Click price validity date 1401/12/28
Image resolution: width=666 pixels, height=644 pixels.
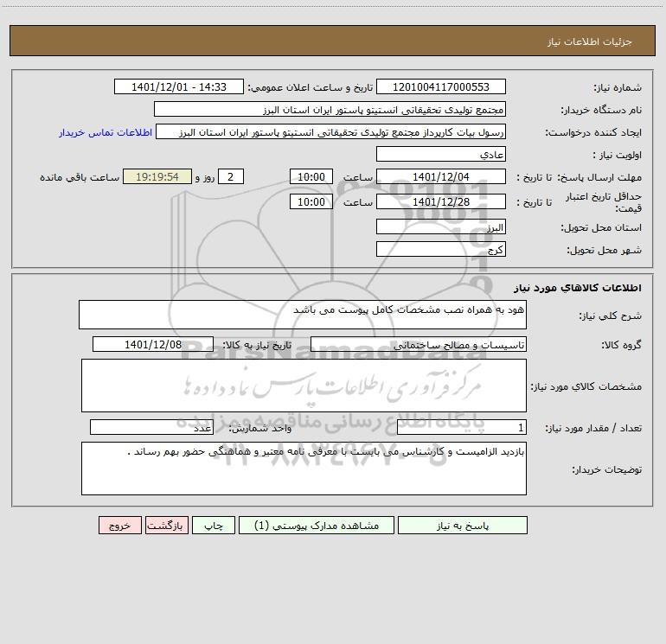click(441, 201)
